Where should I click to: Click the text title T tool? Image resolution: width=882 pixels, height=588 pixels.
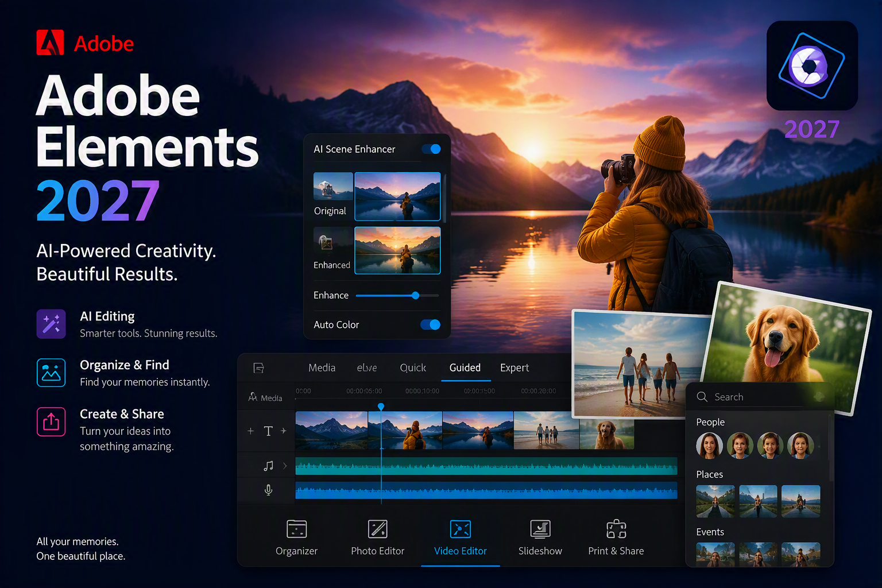click(268, 431)
